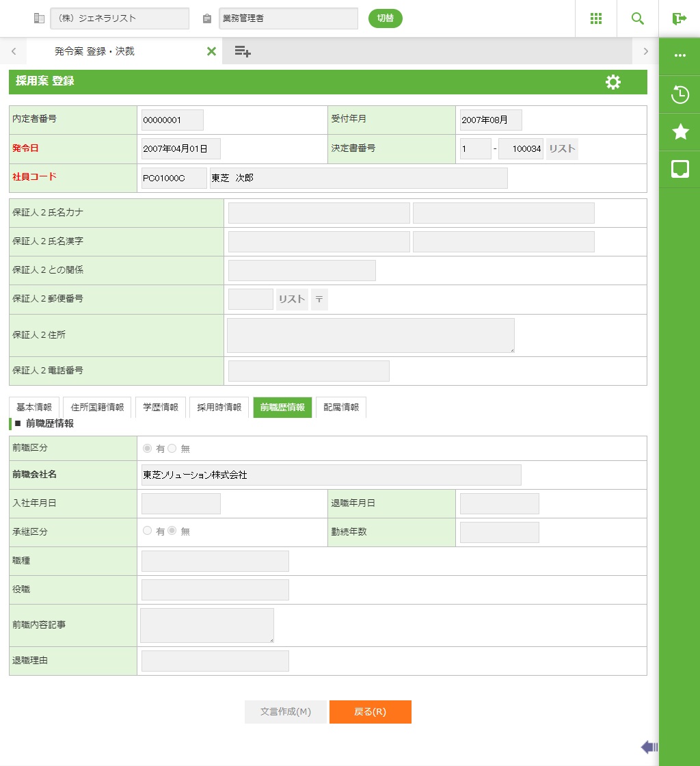Click the logout icon in top right
700x766 pixels.
[x=679, y=18]
